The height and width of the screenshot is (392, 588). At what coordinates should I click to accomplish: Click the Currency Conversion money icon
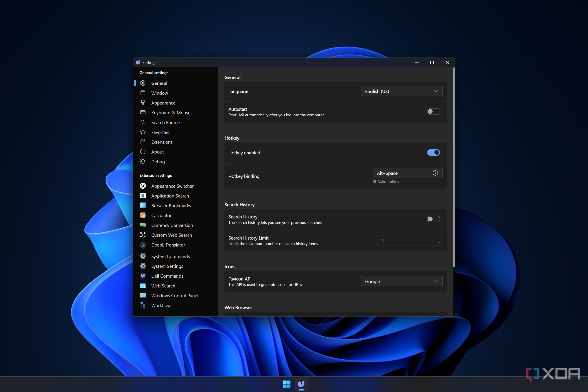tap(143, 225)
